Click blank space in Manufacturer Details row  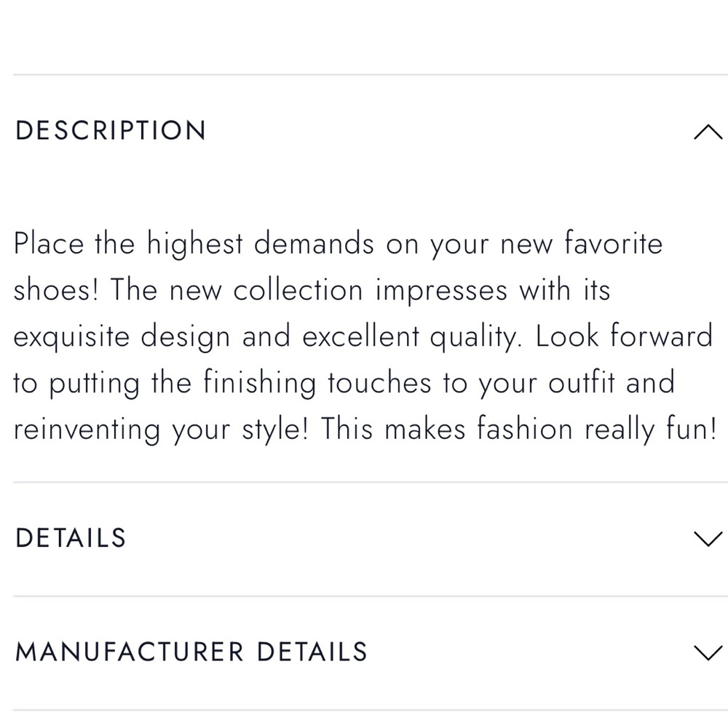pos(529,652)
